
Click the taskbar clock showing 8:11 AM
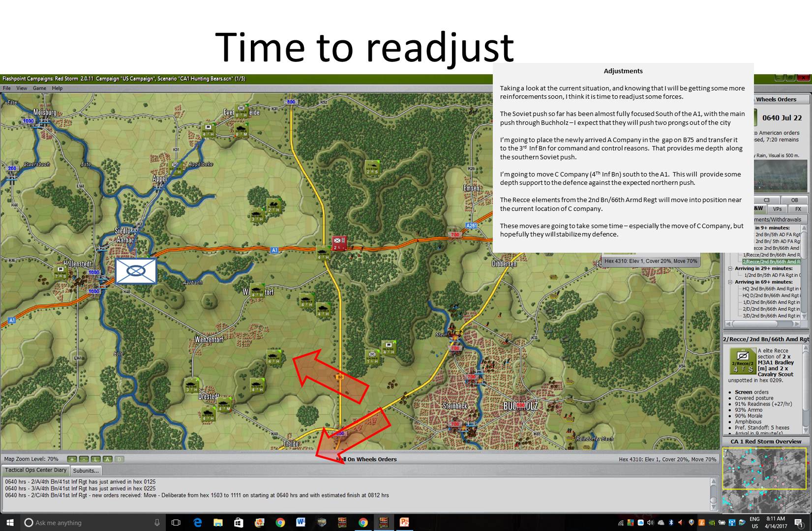776,523
